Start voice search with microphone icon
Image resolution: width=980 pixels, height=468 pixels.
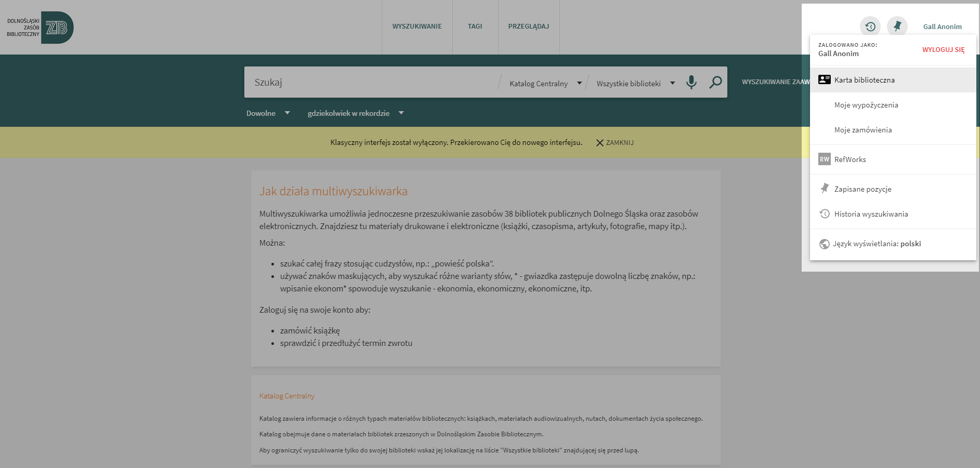pyautogui.click(x=691, y=82)
